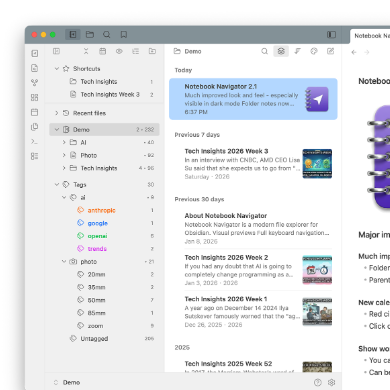Switch to the Notebook Navigator note tab
Viewport: 390px width, 390px height.
370,36
